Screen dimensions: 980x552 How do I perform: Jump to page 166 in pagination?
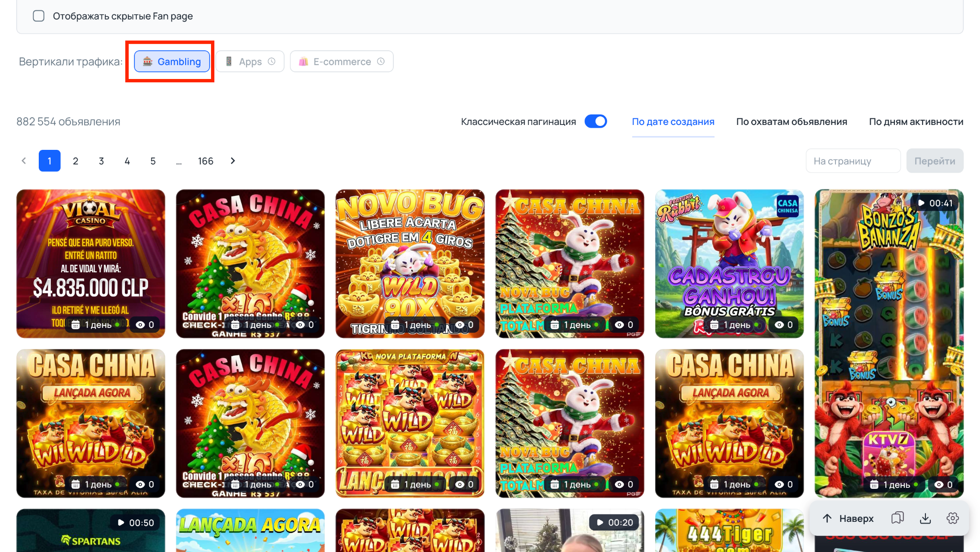[x=205, y=161]
